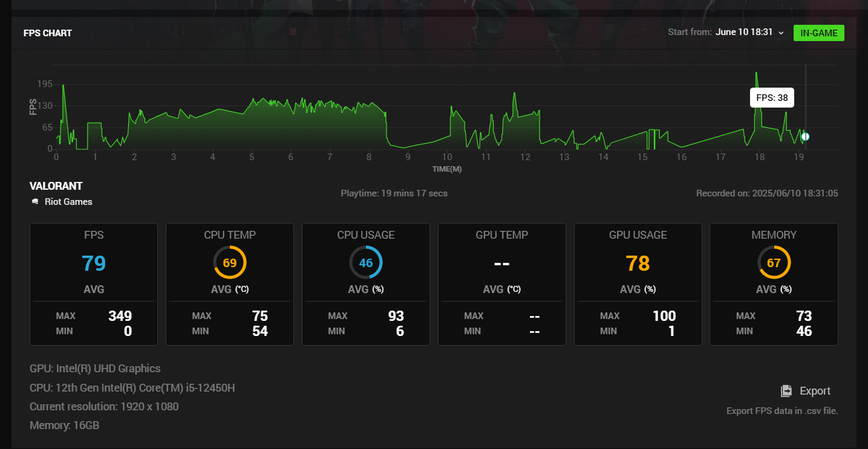
Task: Click the Recorded on timestamp text
Action: click(767, 193)
